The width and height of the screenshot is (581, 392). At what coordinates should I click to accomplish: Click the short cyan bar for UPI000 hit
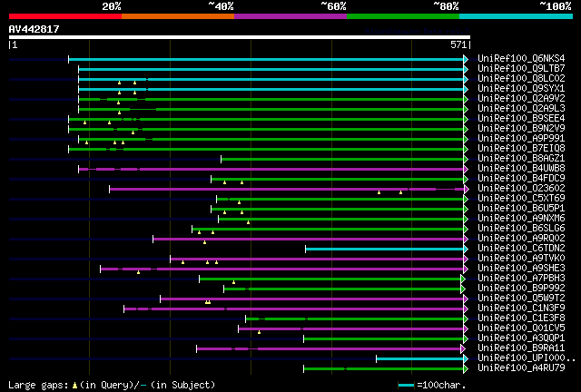coord(419,358)
